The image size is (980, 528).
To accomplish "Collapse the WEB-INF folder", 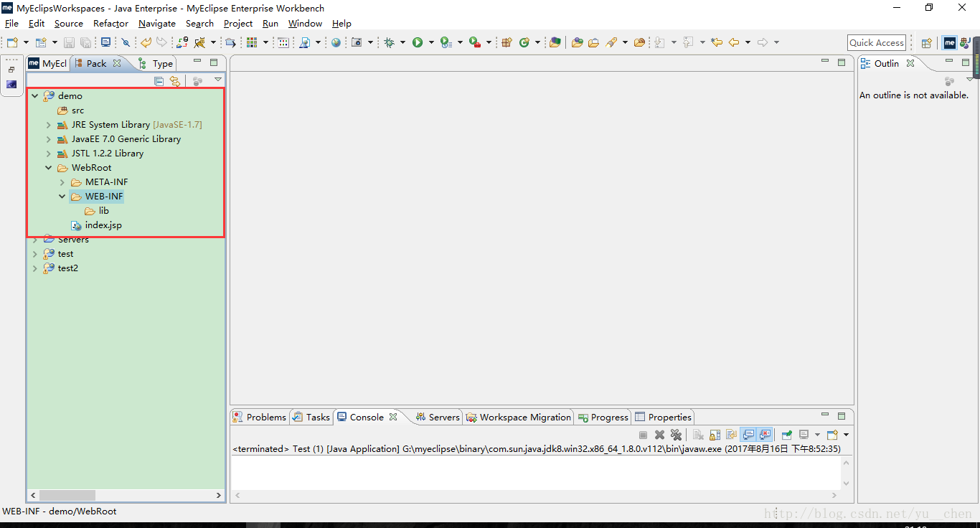I will pyautogui.click(x=62, y=196).
